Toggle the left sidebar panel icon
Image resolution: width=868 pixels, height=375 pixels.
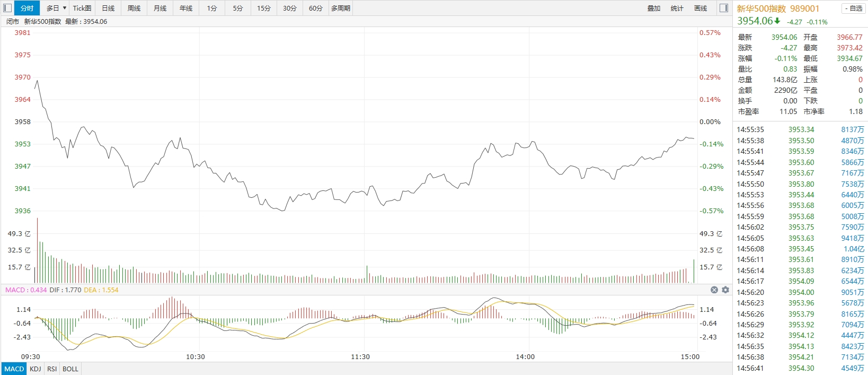tap(7, 8)
